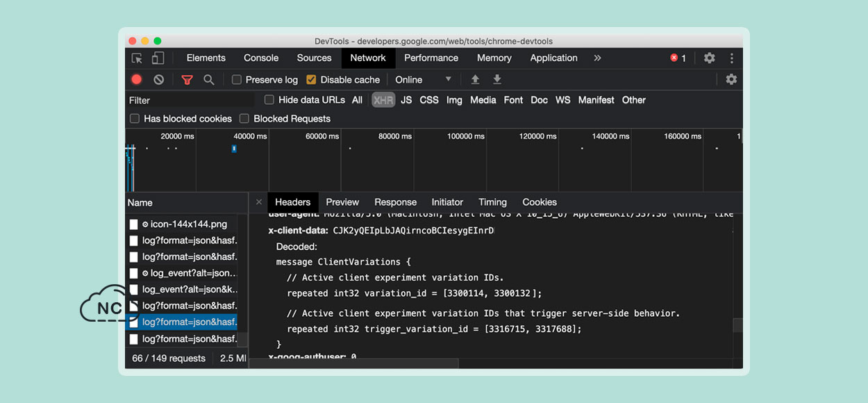Viewport: 868px width, 403px height.
Task: Toggle the device toolbar icon
Action: click(158, 58)
